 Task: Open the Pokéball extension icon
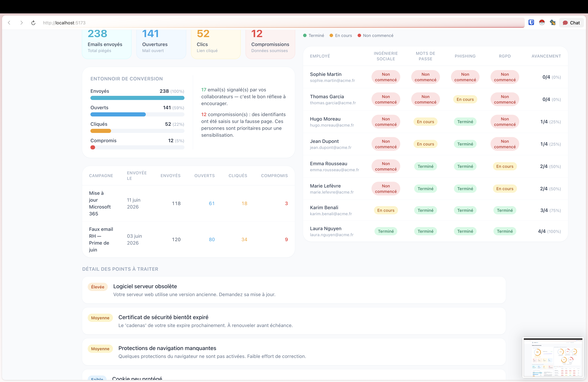click(542, 23)
